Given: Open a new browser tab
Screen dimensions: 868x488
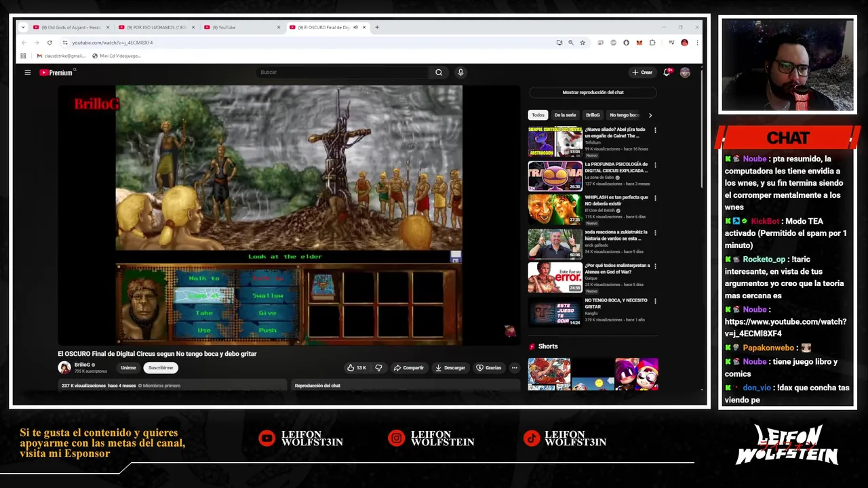Looking at the screenshot, I should 377,28.
